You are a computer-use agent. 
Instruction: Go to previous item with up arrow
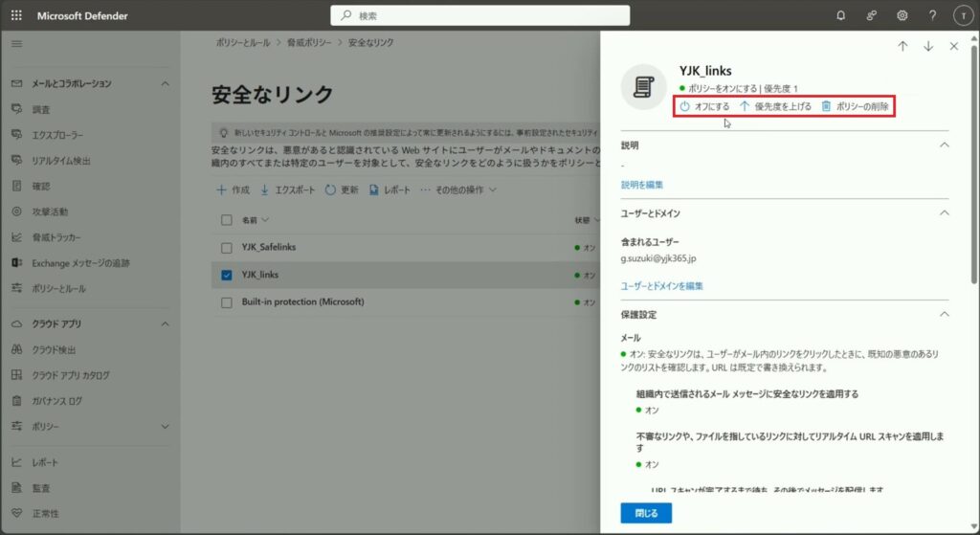click(902, 46)
